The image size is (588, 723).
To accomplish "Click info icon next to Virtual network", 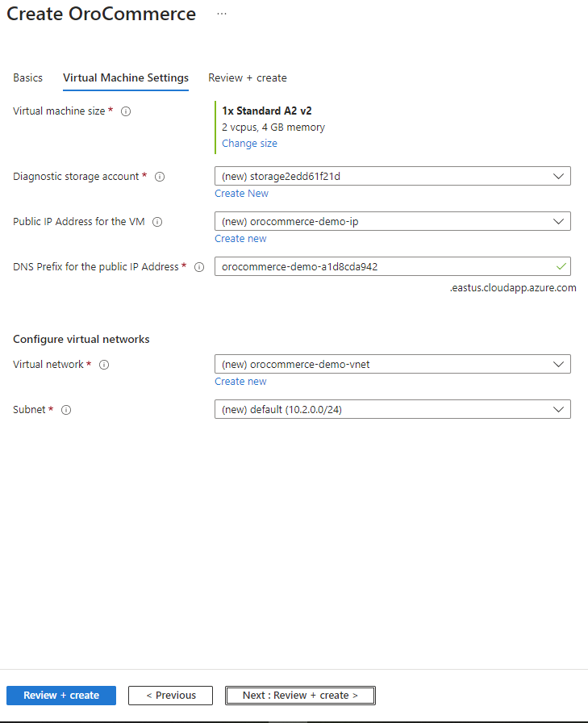I will [104, 365].
